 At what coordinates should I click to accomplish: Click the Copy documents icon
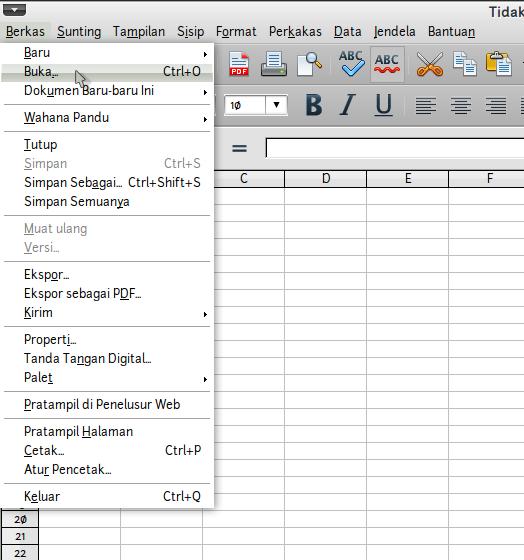pos(464,64)
